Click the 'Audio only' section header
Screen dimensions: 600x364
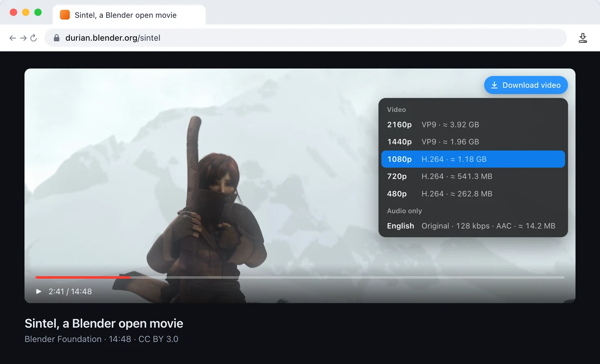pos(404,211)
